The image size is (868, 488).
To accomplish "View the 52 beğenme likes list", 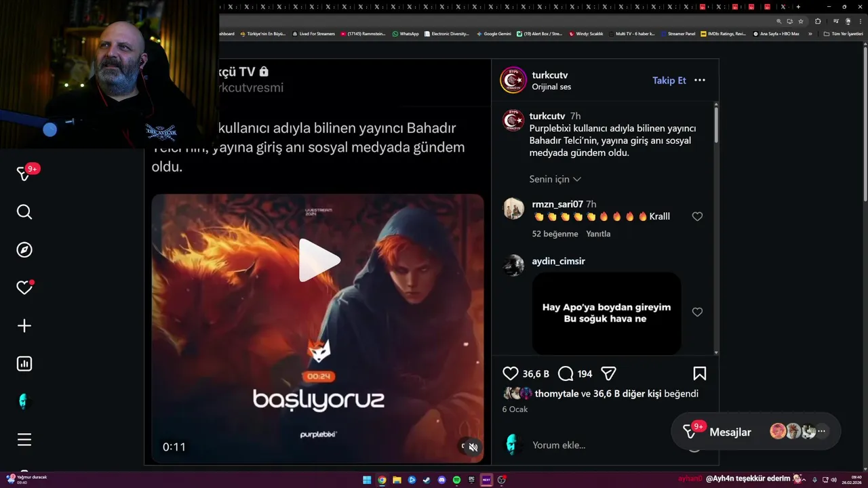I will coord(555,234).
